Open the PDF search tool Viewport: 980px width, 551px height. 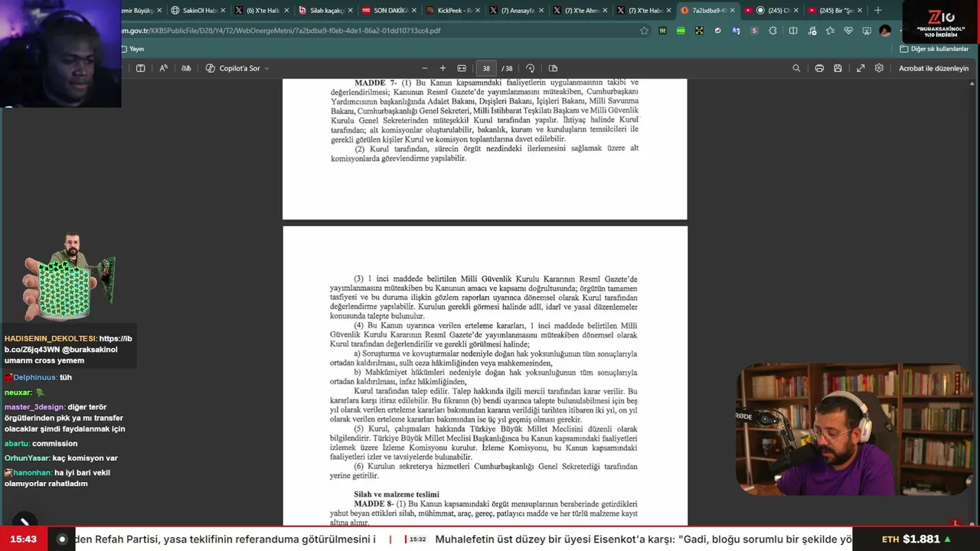pyautogui.click(x=796, y=68)
